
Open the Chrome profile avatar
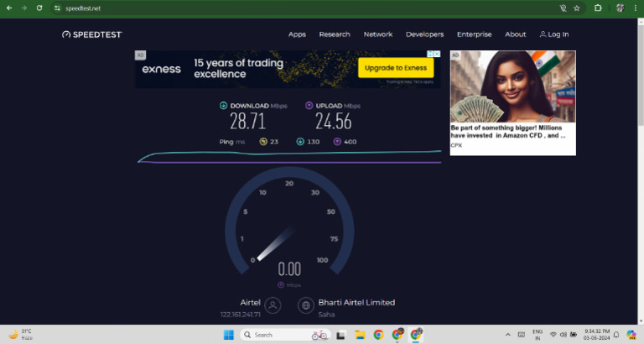click(x=621, y=8)
